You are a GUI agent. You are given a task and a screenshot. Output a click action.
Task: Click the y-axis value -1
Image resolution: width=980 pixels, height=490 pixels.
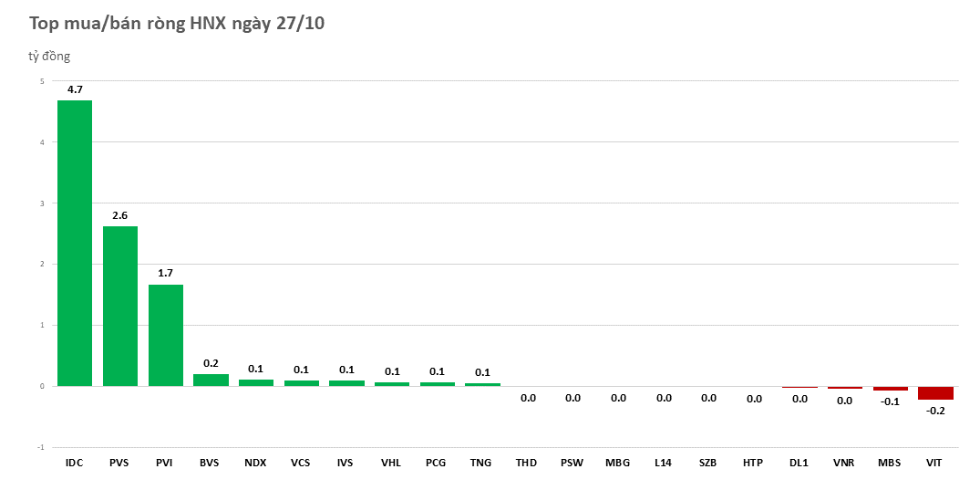pos(40,447)
